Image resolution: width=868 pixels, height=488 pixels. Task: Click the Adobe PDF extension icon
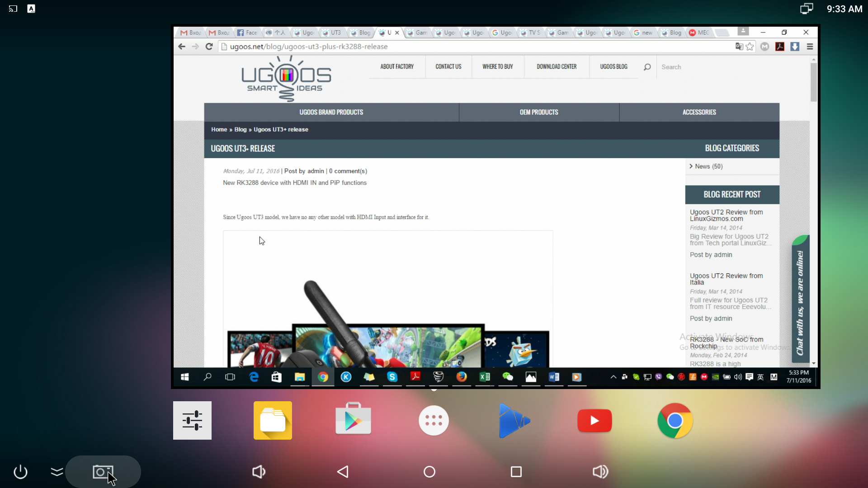pos(780,47)
